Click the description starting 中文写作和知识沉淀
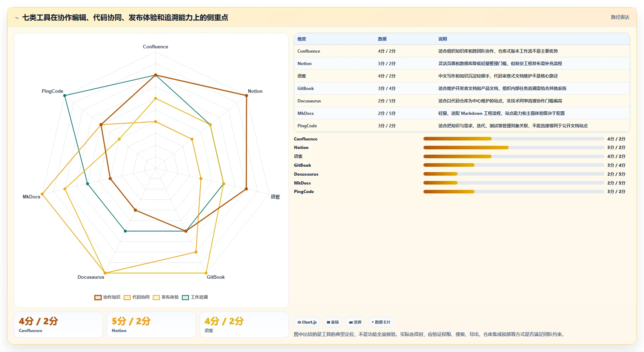644x352 pixels. [x=498, y=76]
